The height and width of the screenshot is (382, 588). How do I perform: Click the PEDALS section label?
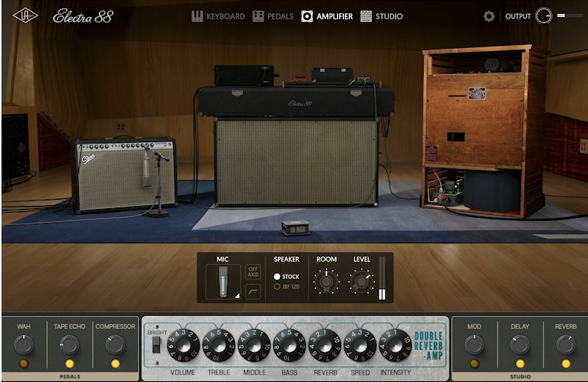coord(70,376)
